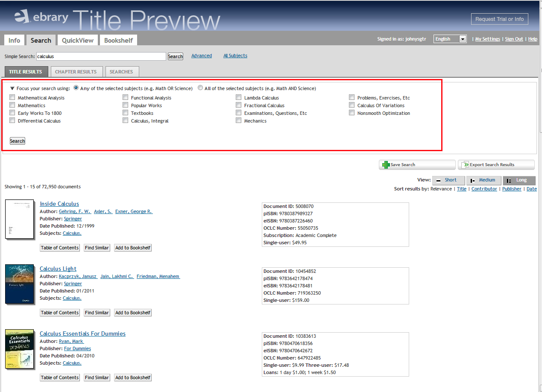Sort results by Publisher
Screen dimensions: 542x392
click(512, 189)
